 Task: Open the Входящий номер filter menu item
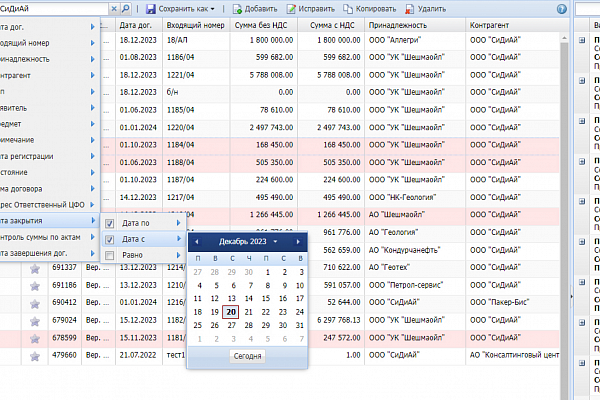tap(49, 43)
